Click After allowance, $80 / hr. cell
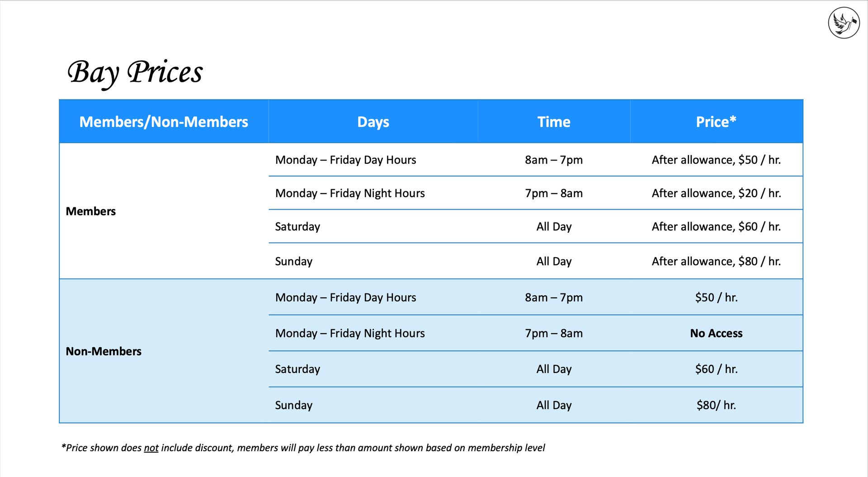The height and width of the screenshot is (477, 868). (716, 261)
